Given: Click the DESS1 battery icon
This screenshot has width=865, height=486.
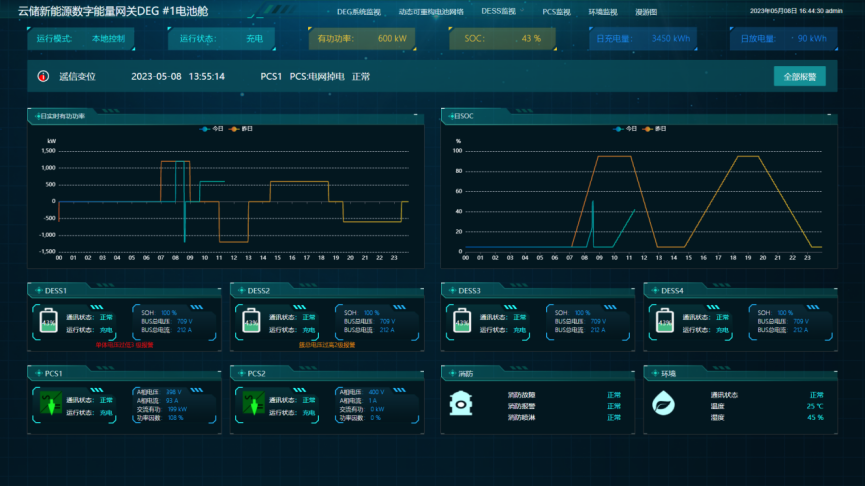Looking at the screenshot, I should pyautogui.click(x=49, y=321).
